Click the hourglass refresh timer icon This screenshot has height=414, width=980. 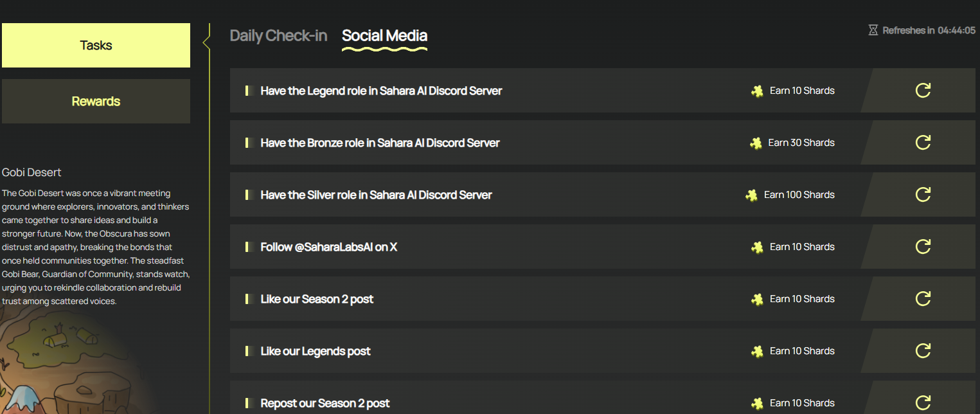[x=873, y=30]
